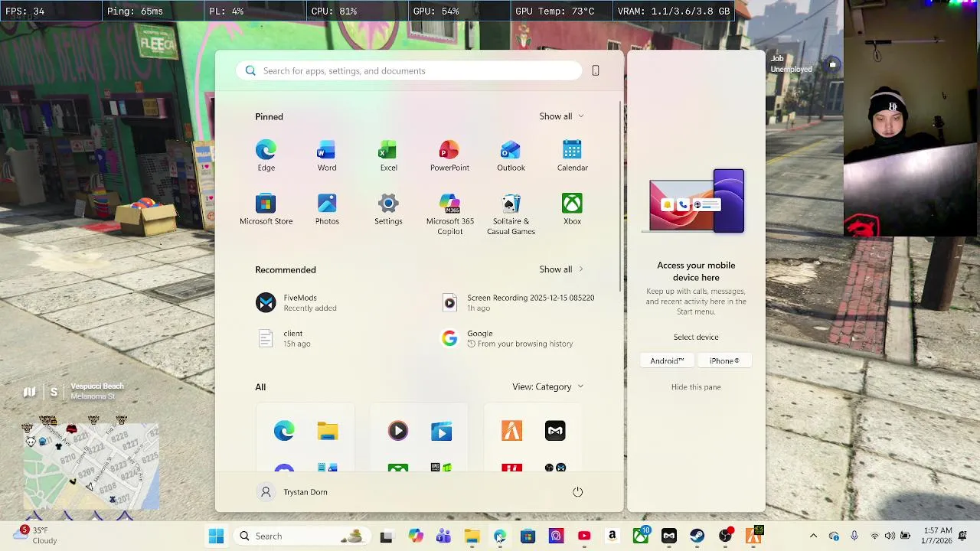Launch the pinned Photos app
Image resolution: width=980 pixels, height=551 pixels.
pyautogui.click(x=327, y=209)
